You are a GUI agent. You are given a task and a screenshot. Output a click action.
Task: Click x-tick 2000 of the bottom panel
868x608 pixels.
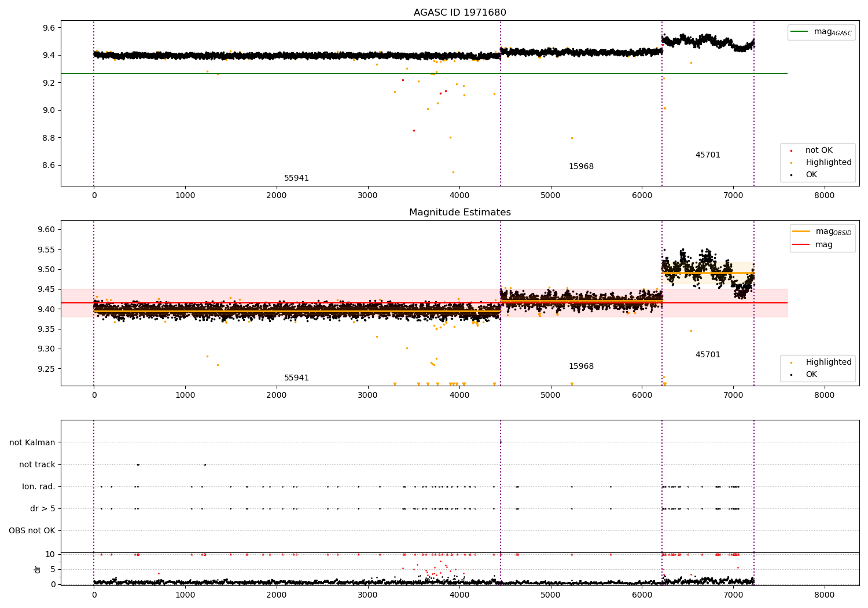click(277, 595)
